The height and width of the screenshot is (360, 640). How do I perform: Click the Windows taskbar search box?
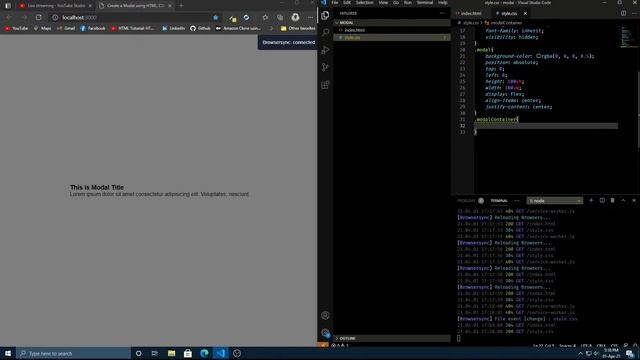pos(73,353)
